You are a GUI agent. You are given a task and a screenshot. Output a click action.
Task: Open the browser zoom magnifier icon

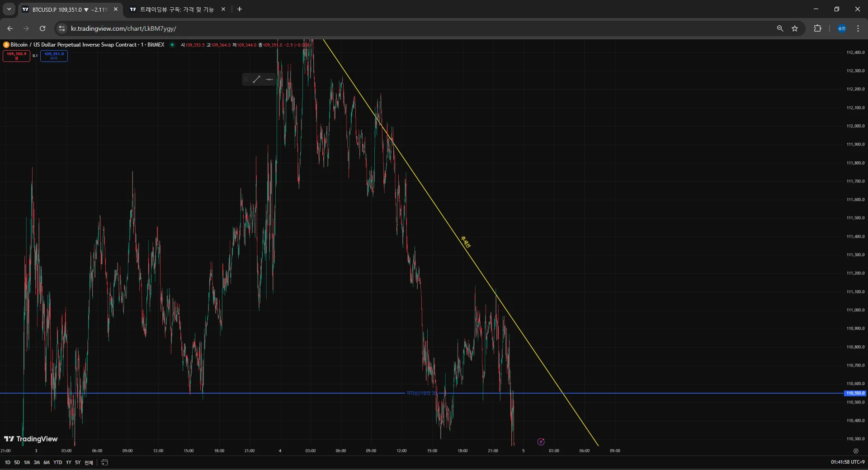pos(780,28)
